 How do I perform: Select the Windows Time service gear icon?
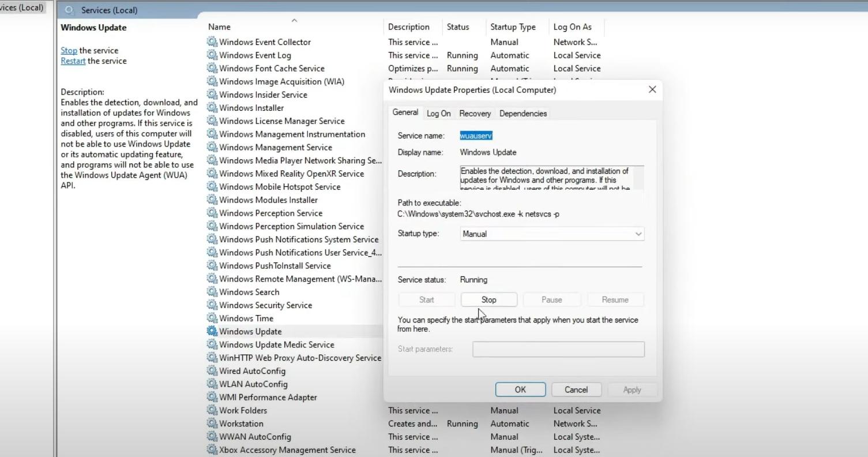point(212,318)
